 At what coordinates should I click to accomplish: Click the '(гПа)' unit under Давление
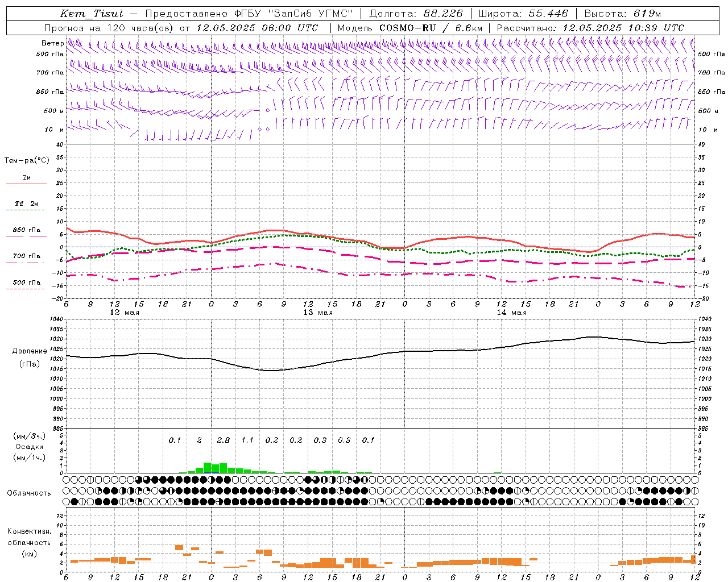click(x=30, y=364)
